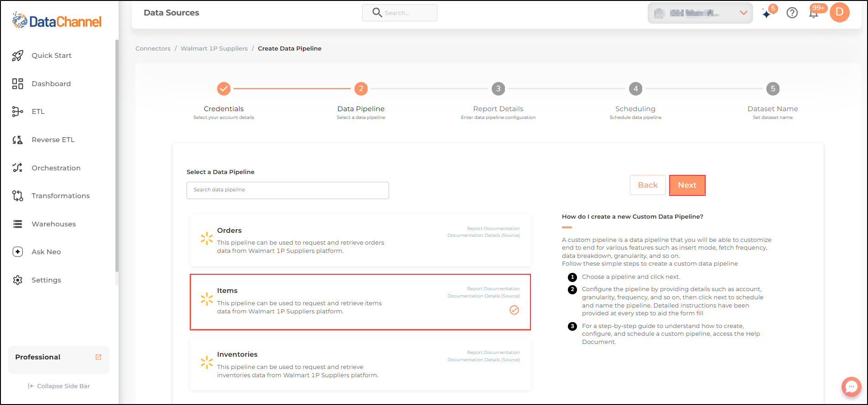Viewport: 868px width, 405px height.
Task: Click the Back button
Action: click(648, 185)
